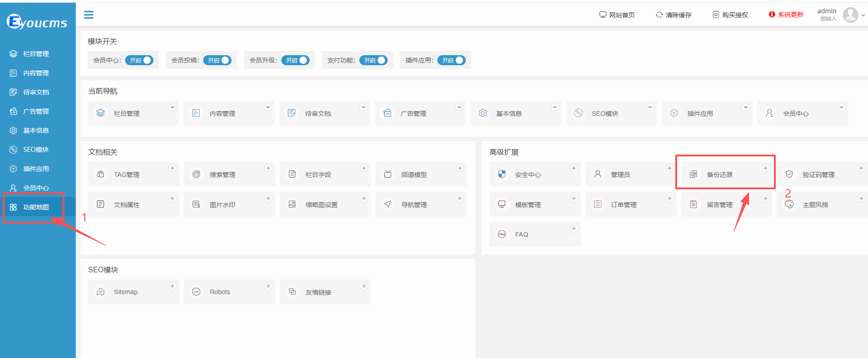Click the 备份还原 backup icon
Image resolution: width=868 pixels, height=358 pixels.
[x=693, y=174]
